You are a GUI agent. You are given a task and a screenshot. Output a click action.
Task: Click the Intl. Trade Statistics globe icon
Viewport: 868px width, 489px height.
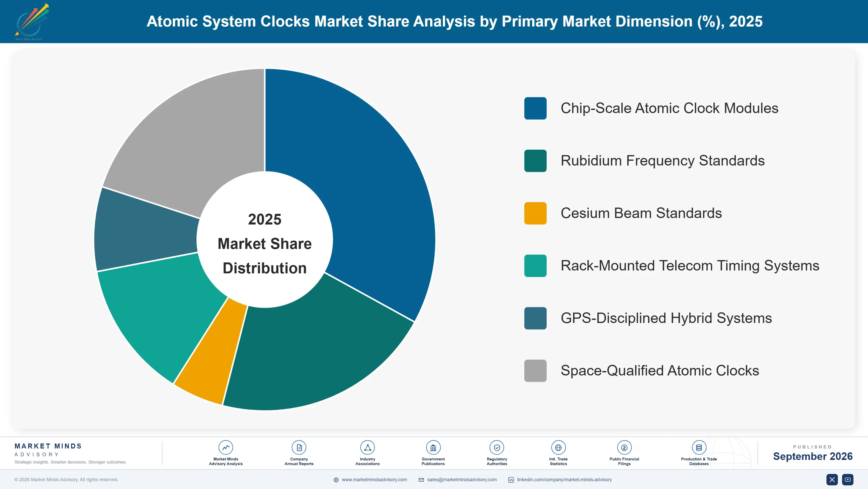[x=558, y=447]
